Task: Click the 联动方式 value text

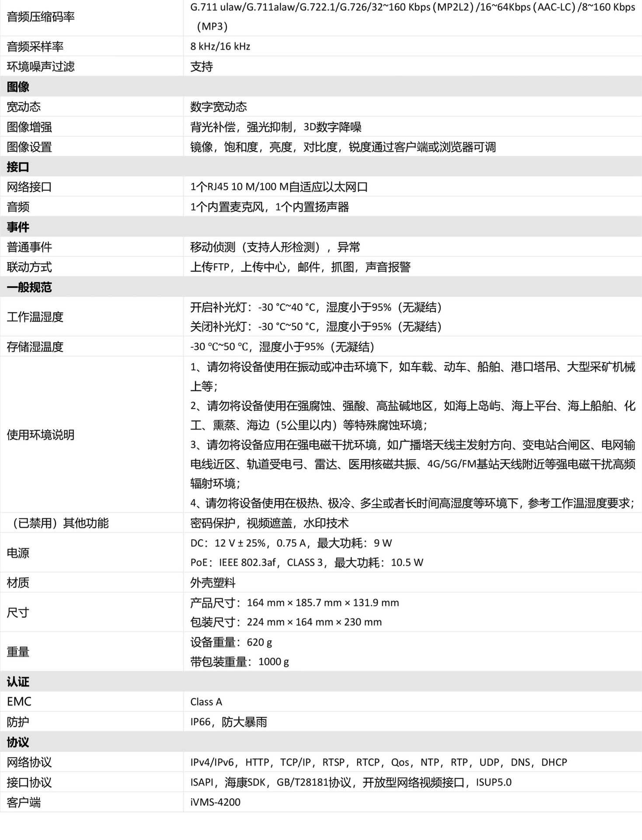Action: click(x=300, y=267)
